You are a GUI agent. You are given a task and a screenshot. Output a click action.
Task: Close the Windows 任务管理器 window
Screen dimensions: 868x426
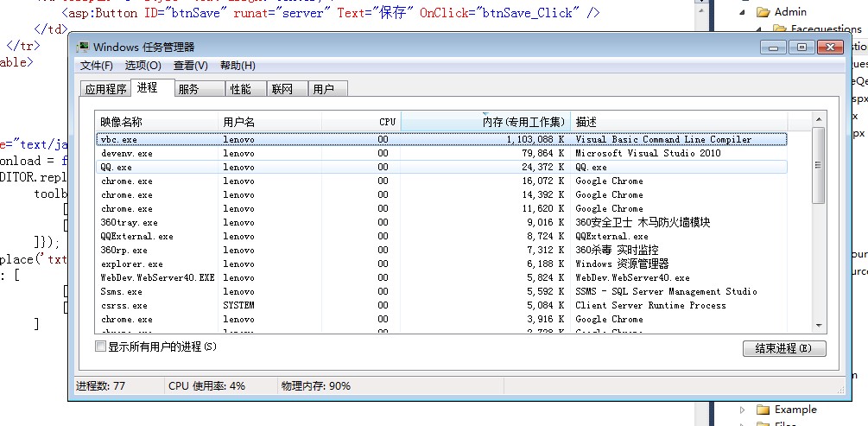point(829,48)
